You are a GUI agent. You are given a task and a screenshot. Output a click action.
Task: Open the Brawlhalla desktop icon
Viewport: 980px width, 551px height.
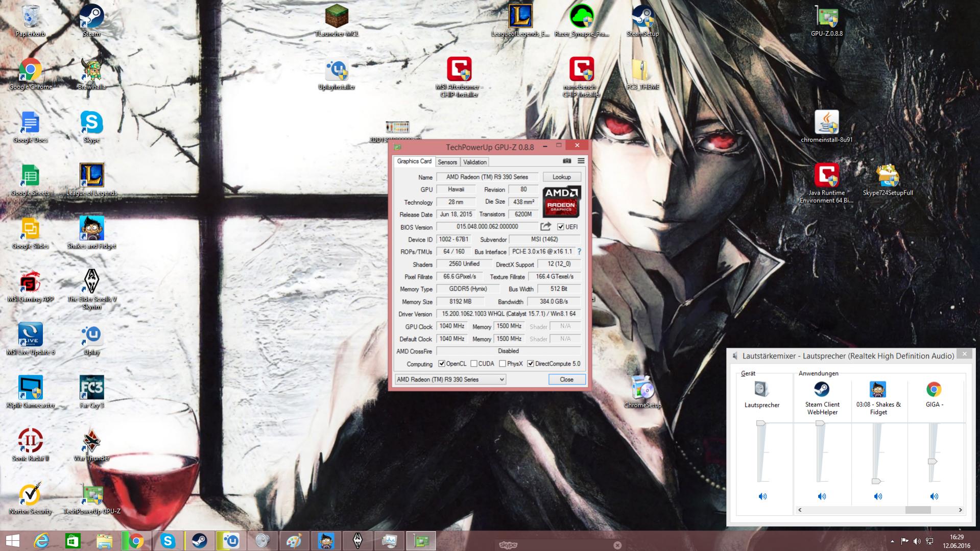coord(92,74)
